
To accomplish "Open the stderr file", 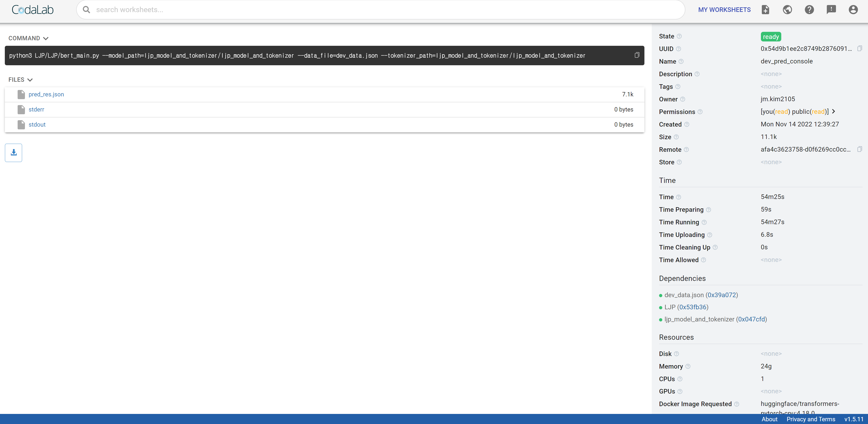I will [x=36, y=109].
